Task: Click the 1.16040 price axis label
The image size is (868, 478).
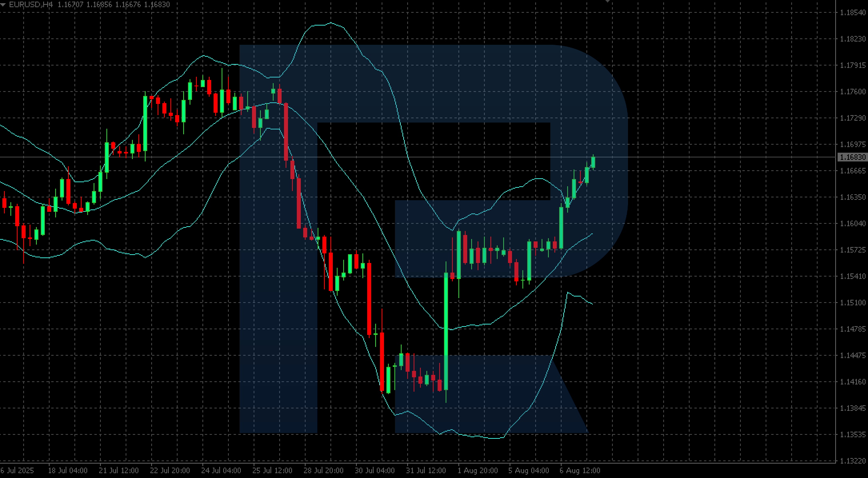Action: [852, 223]
